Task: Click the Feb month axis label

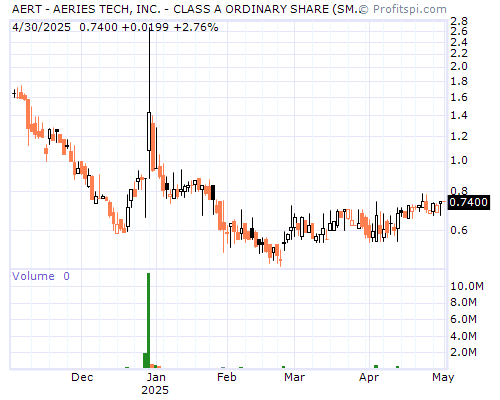Action: (x=227, y=377)
